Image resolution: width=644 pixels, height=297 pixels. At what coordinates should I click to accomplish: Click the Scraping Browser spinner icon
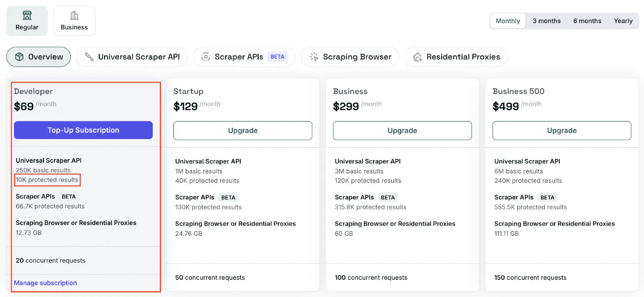click(314, 57)
